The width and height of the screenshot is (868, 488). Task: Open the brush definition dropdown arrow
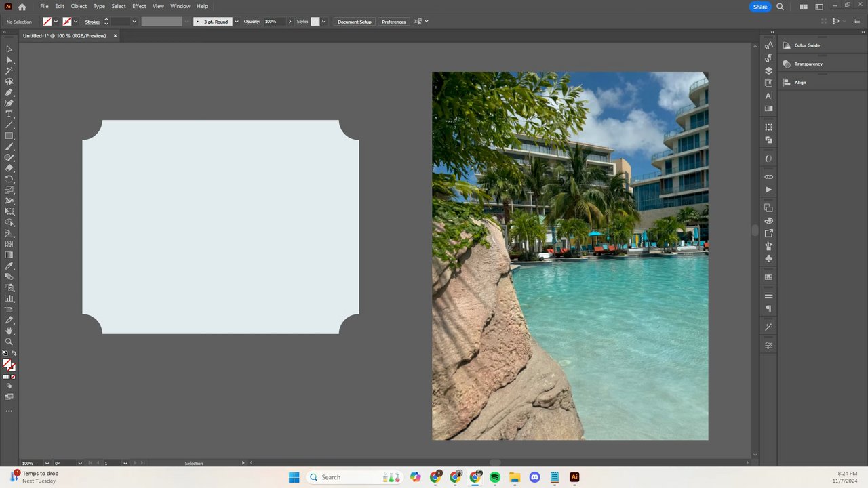236,22
